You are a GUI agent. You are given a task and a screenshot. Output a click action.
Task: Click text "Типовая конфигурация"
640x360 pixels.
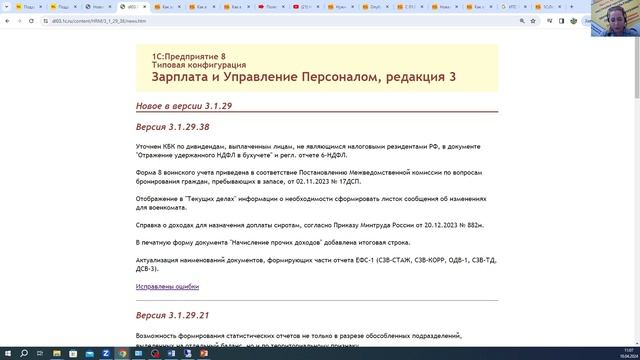[x=199, y=65]
